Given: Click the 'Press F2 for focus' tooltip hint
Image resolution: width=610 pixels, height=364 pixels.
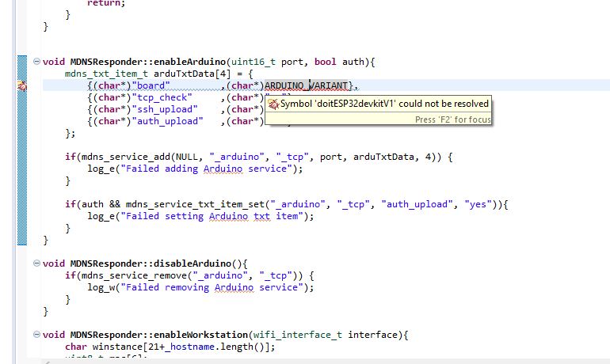Looking at the screenshot, I should click(x=452, y=119).
